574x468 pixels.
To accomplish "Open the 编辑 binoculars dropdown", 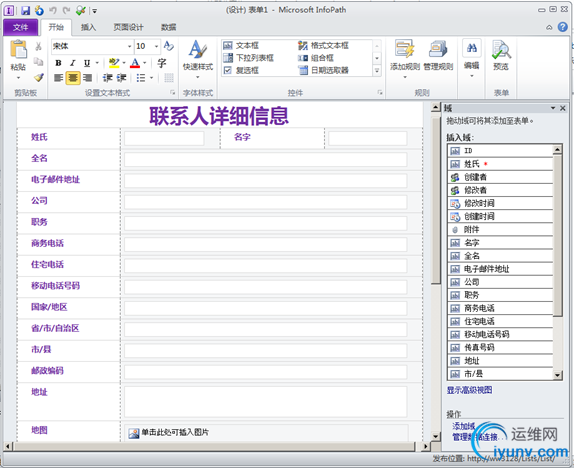I will pos(472,59).
